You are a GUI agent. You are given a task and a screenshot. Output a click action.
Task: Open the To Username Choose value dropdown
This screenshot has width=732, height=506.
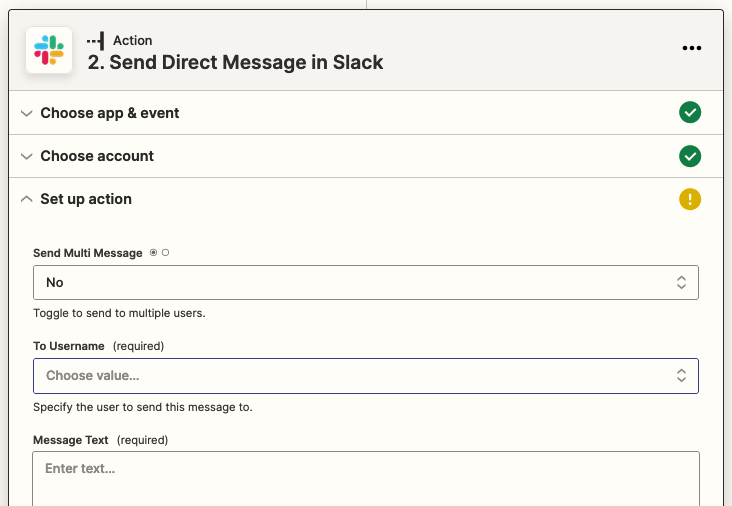[x=350, y=376]
